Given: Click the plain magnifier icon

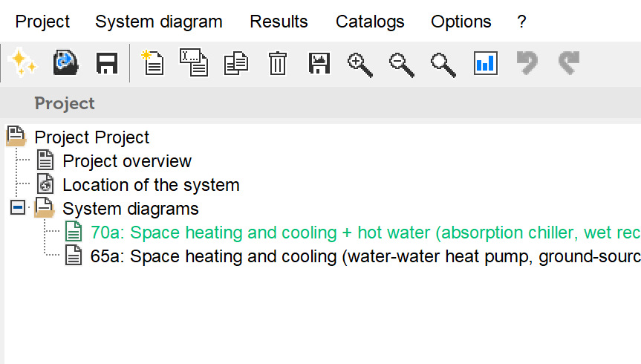Looking at the screenshot, I should pos(443,64).
